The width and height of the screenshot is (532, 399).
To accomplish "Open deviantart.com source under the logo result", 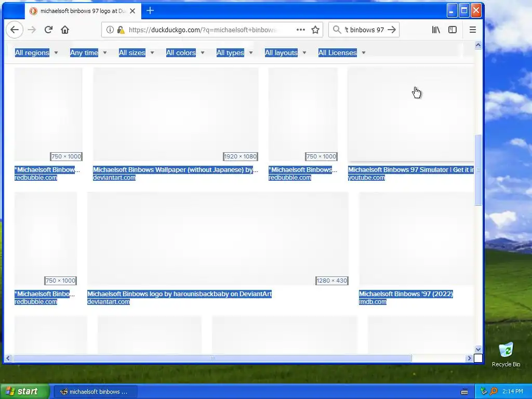I will coord(108,302).
